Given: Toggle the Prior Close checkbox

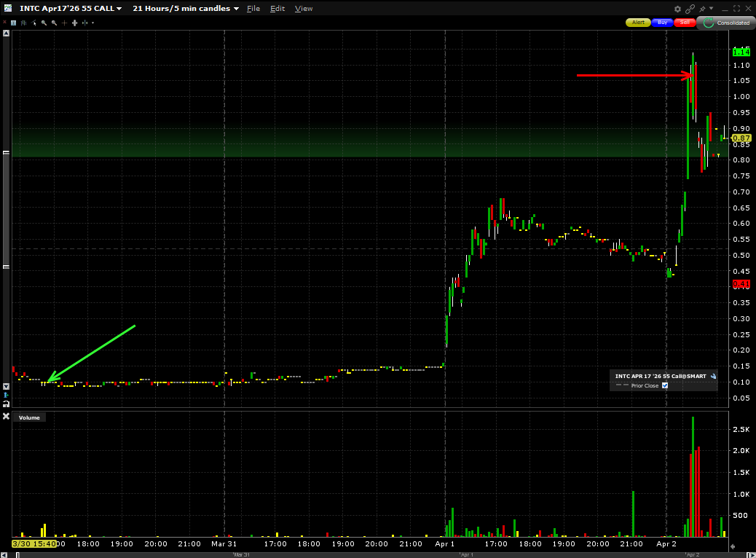Looking at the screenshot, I should [x=665, y=385].
